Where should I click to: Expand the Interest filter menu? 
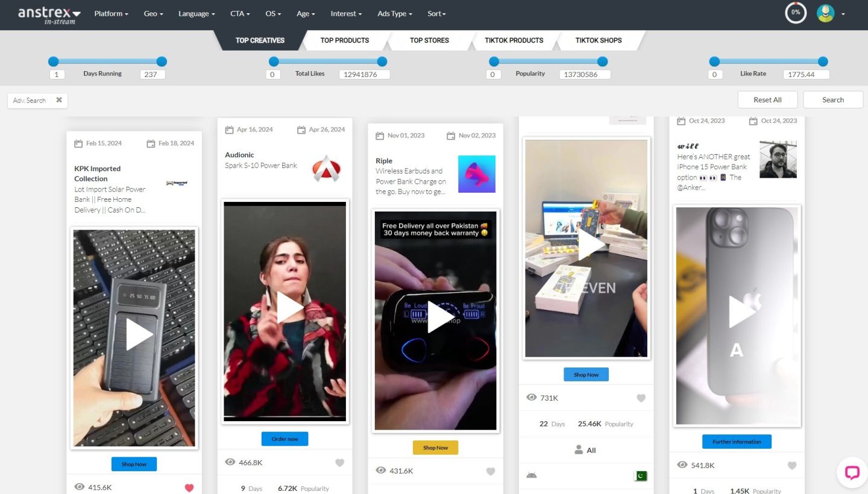tap(346, 14)
